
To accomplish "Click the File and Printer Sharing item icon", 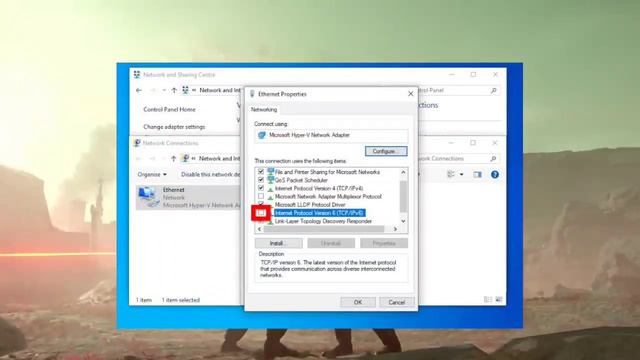I will 271,172.
